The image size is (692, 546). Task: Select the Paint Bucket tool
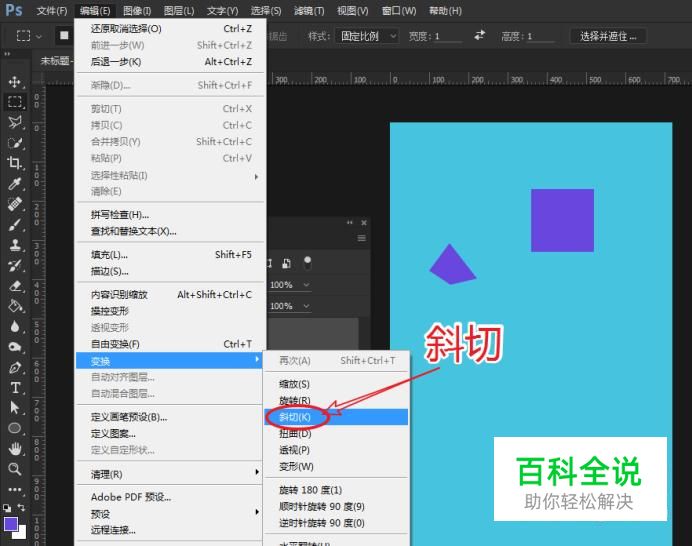coord(15,306)
